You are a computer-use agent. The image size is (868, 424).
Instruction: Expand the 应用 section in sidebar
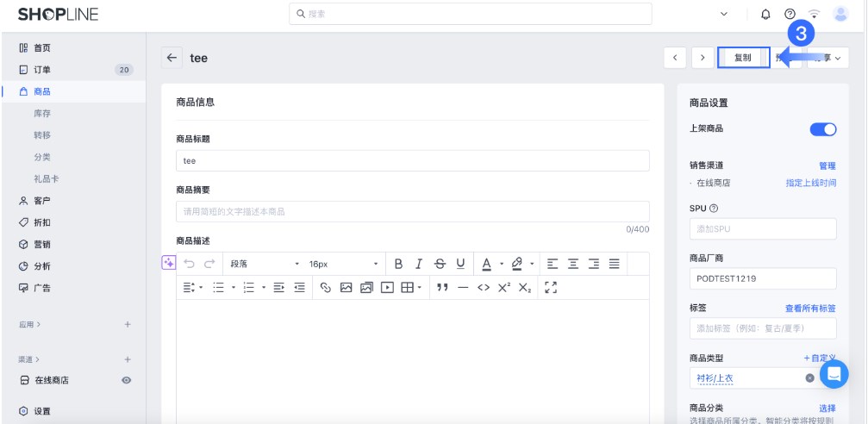pyautogui.click(x=29, y=324)
